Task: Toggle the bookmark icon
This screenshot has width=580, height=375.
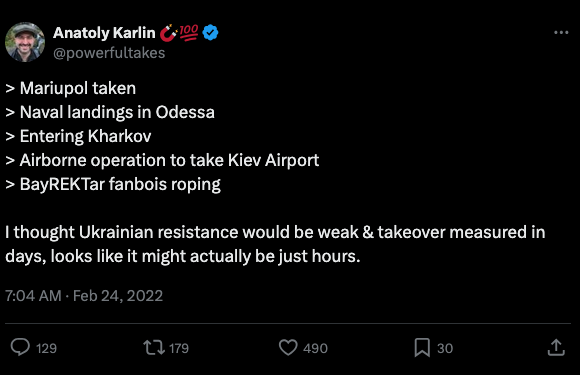Action: [x=422, y=348]
